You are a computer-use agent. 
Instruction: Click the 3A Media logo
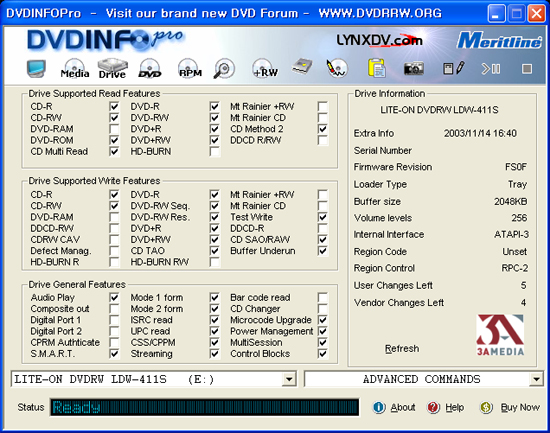coord(500,335)
